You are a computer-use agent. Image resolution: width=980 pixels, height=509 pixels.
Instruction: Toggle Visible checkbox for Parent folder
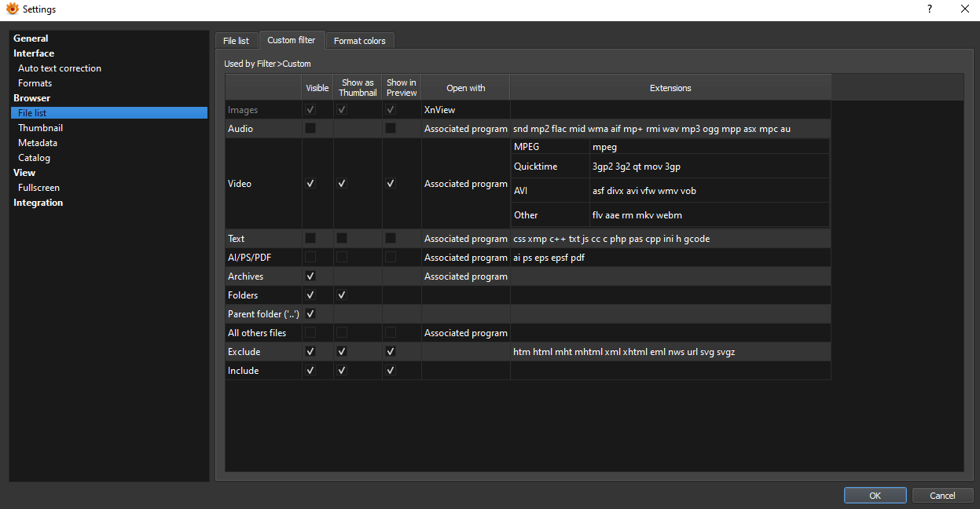coord(310,314)
